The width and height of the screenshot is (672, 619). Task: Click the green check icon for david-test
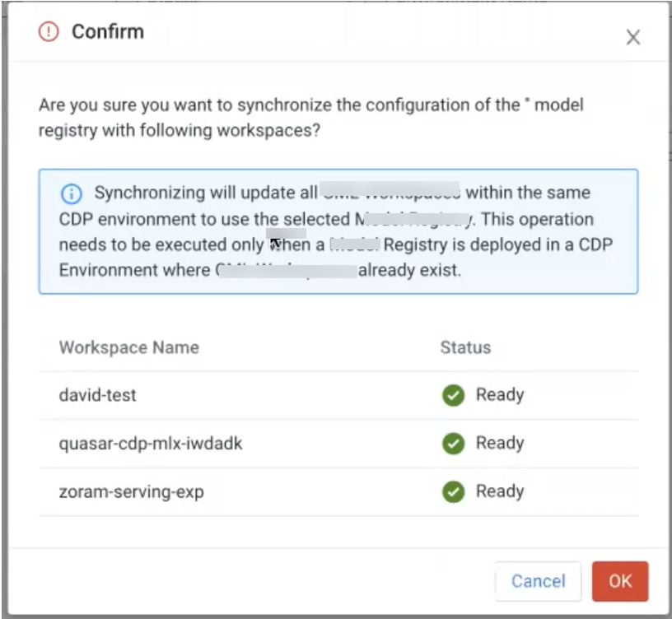pos(453,395)
